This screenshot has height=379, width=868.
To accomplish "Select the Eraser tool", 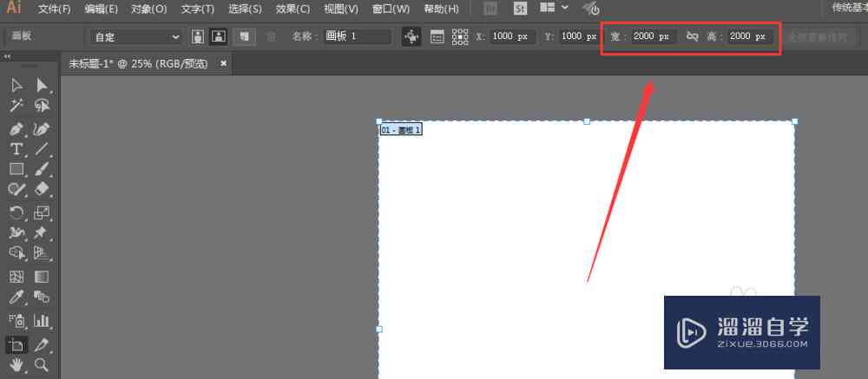I will click(42, 189).
